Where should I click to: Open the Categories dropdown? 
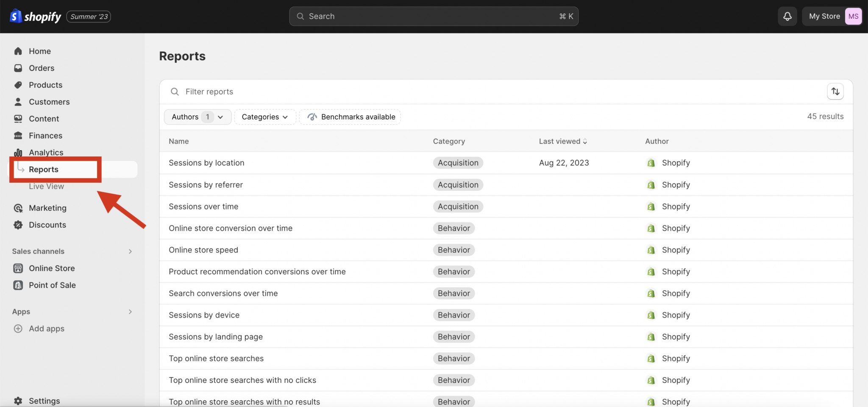point(265,117)
